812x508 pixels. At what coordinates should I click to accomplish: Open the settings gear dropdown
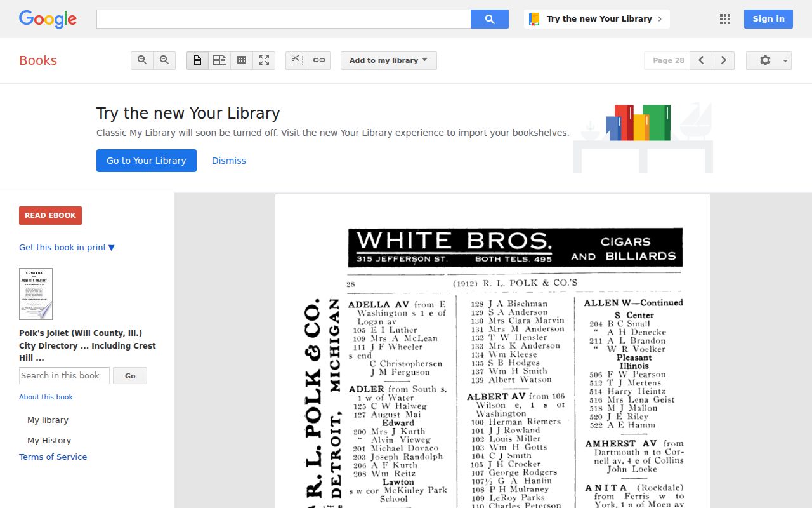tap(769, 60)
